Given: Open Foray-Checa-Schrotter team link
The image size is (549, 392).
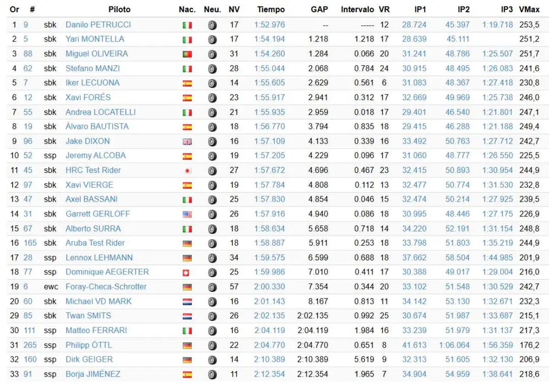Looking at the screenshot, I should [x=106, y=287].
